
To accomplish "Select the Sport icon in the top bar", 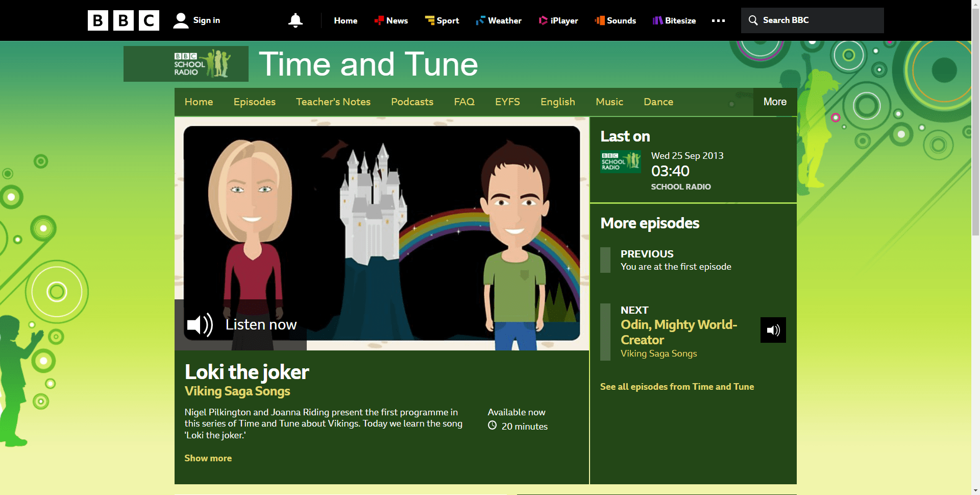I will [429, 20].
